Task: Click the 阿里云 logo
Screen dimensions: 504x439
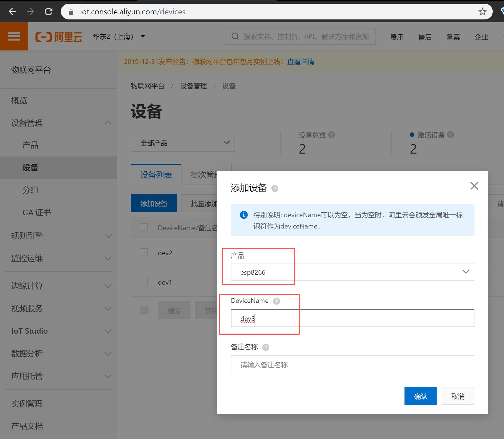Action: pos(58,36)
